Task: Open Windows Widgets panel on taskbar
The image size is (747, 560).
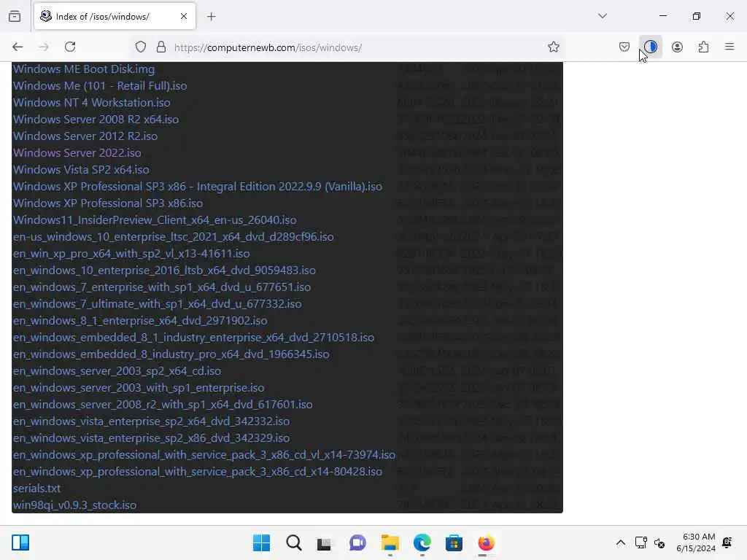Action: click(x=20, y=542)
